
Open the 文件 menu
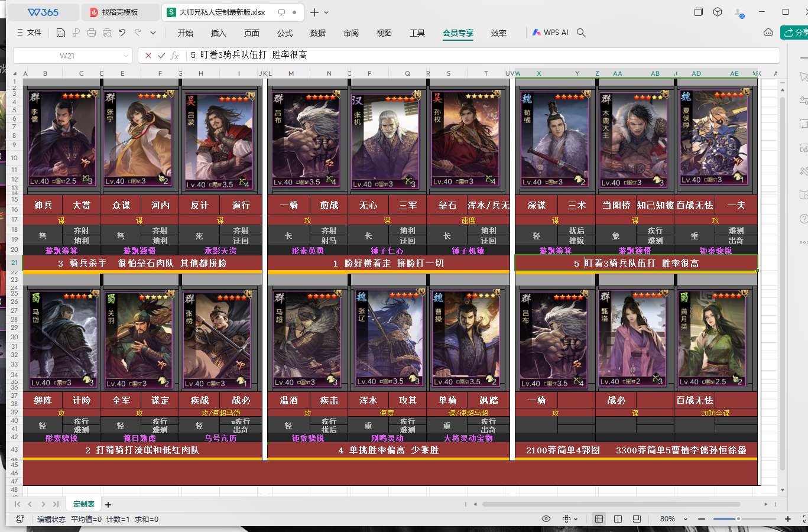(30, 33)
